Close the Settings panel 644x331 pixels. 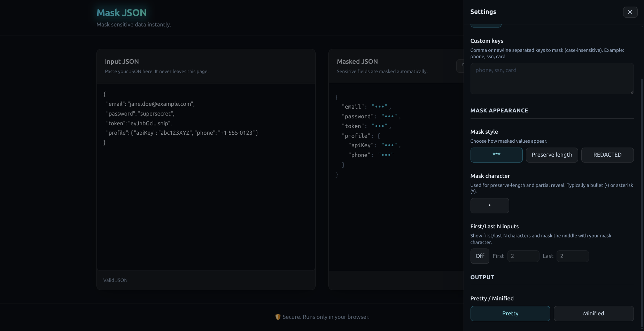pos(630,12)
